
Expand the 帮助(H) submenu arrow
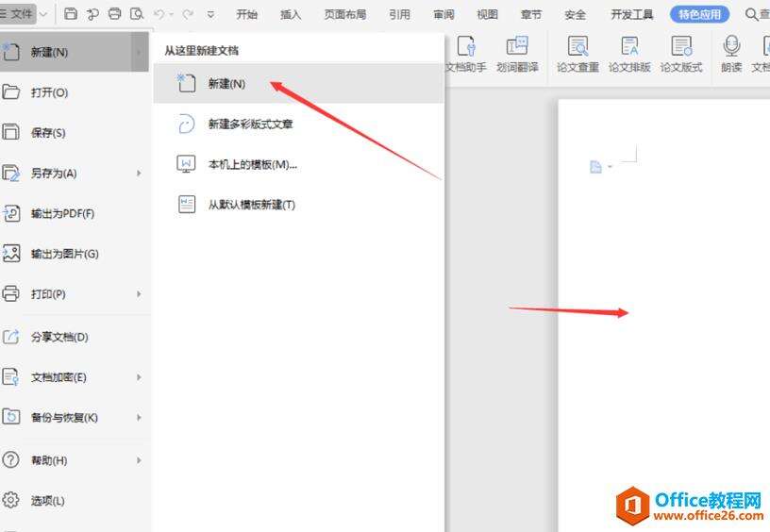click(140, 460)
